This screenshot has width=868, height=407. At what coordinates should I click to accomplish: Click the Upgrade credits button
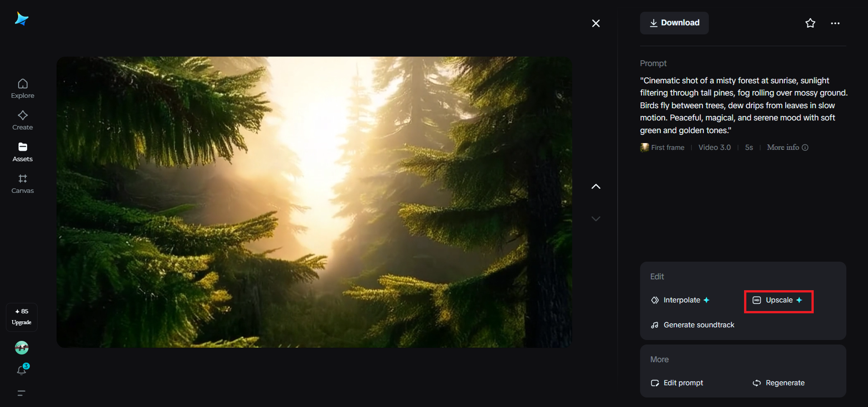[x=22, y=317]
